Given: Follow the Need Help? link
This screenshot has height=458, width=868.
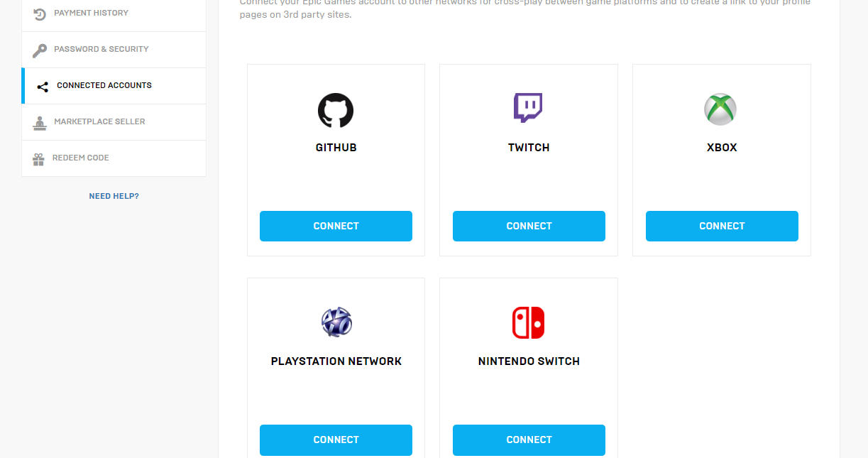Looking at the screenshot, I should 114,196.
